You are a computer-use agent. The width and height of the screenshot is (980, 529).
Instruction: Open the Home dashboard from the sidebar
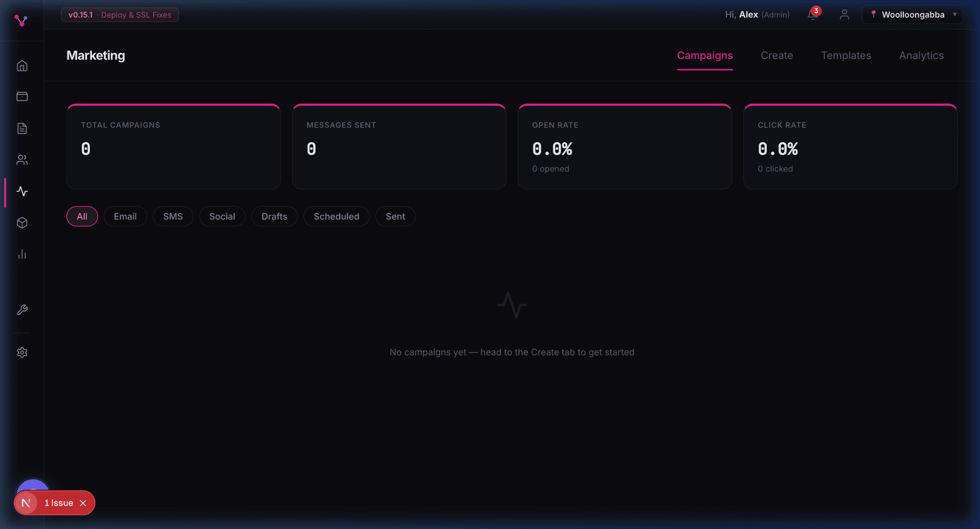pos(22,65)
